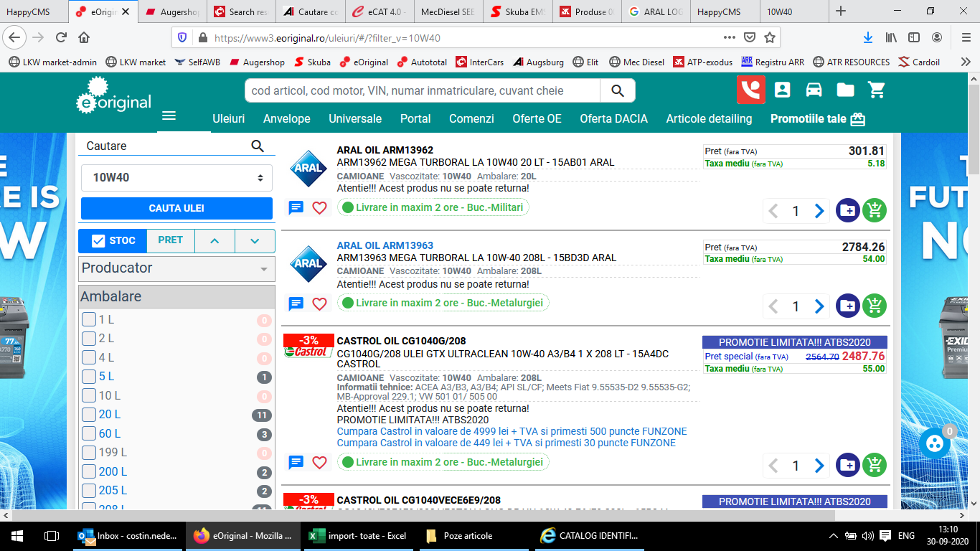Check the 2 L packaging filter
Viewport: 980px width, 551px height.
[89, 339]
